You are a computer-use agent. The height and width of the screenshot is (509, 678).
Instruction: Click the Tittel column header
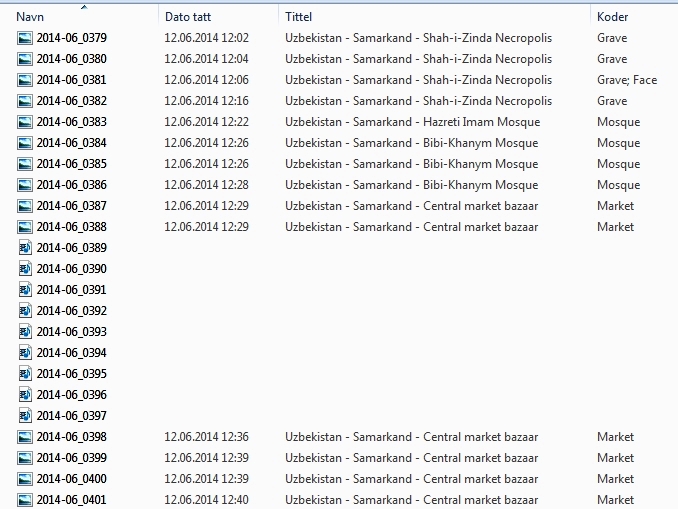(x=298, y=17)
